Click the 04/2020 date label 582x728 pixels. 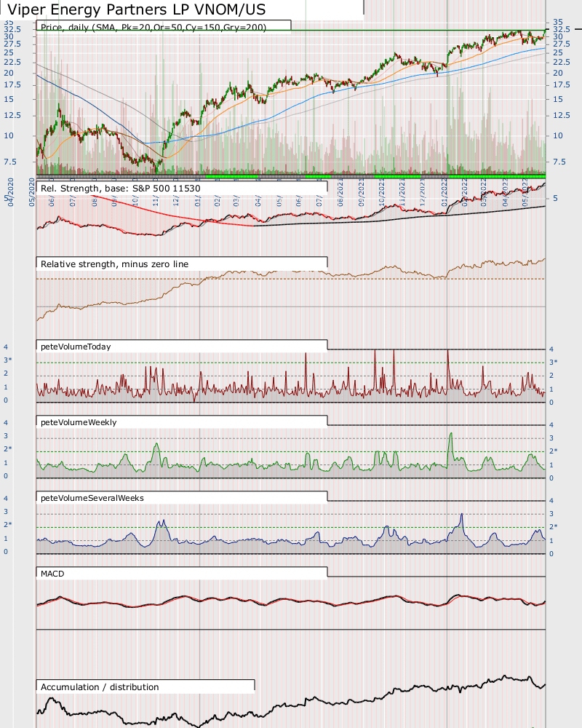(10, 191)
